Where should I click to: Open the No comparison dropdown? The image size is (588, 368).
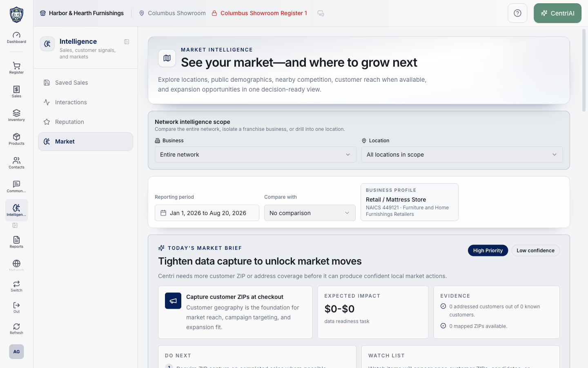click(310, 213)
